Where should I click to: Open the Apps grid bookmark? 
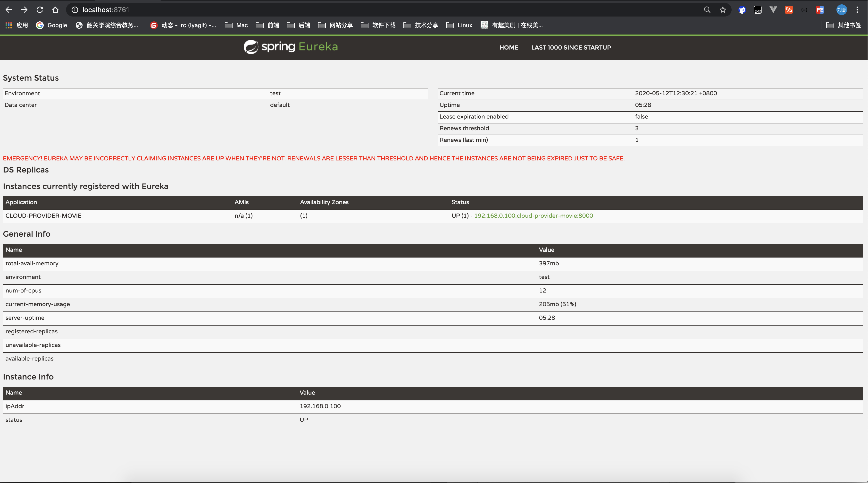coord(17,25)
